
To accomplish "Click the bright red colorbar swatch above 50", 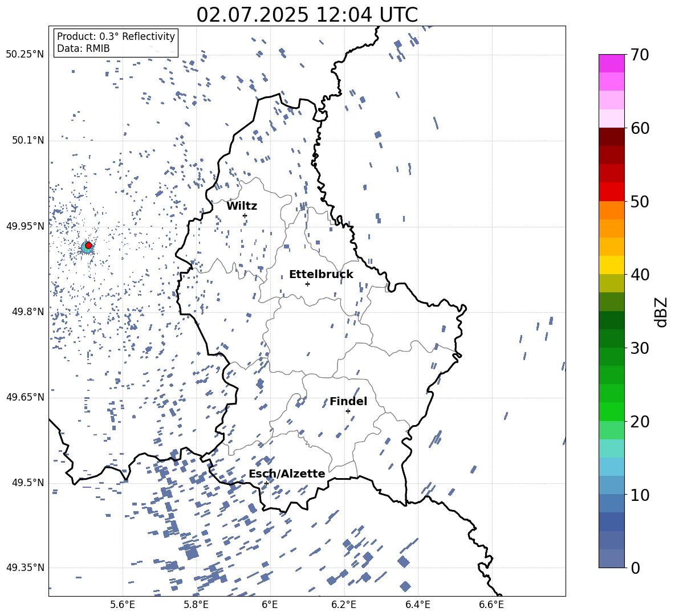I will coord(612,192).
